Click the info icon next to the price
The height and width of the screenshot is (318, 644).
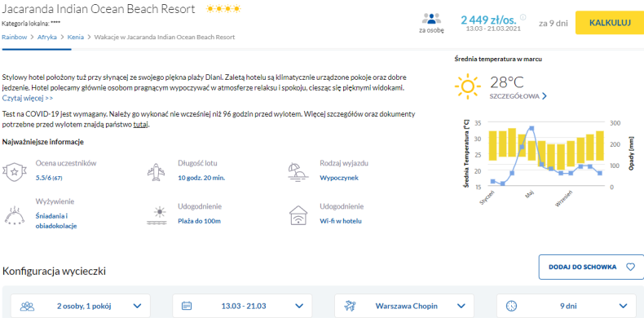523,17
